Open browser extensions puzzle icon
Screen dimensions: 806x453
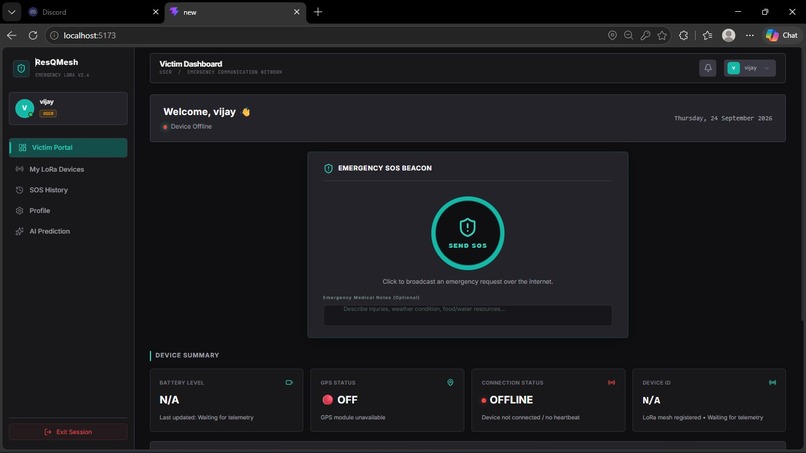[684, 35]
